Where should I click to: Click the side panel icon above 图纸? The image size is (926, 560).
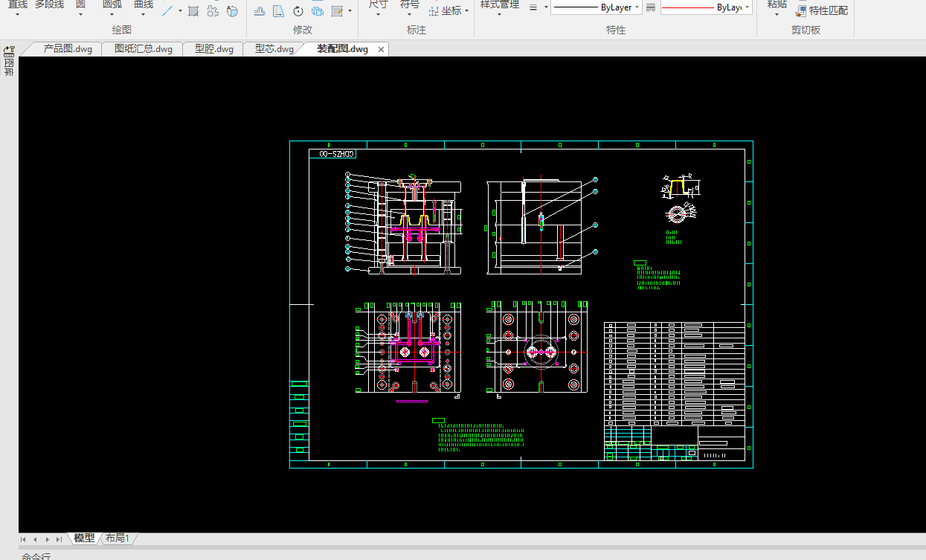click(9, 51)
